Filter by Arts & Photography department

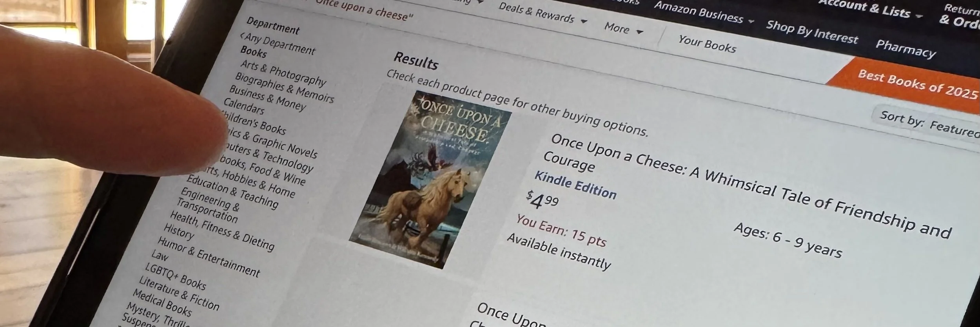pyautogui.click(x=283, y=73)
